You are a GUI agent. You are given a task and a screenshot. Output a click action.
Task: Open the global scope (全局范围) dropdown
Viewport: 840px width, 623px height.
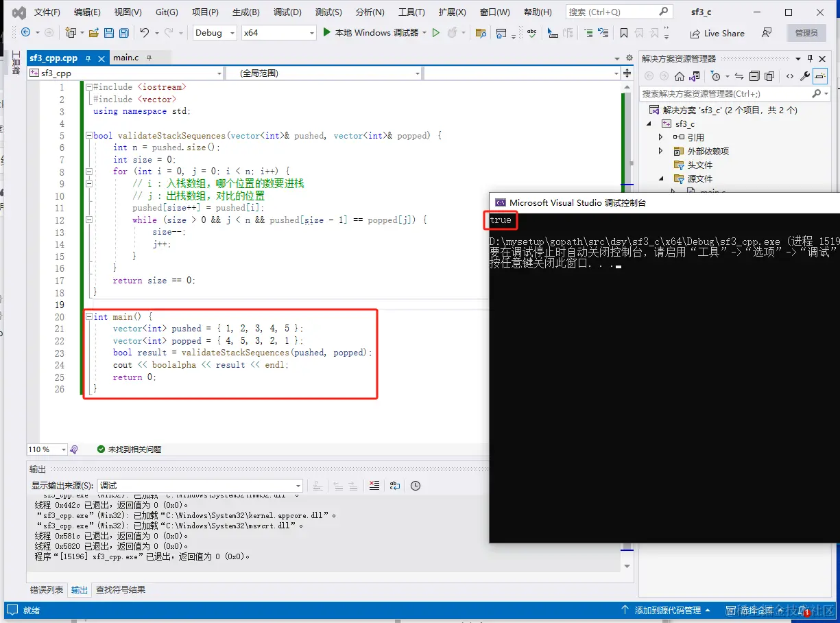coord(323,73)
